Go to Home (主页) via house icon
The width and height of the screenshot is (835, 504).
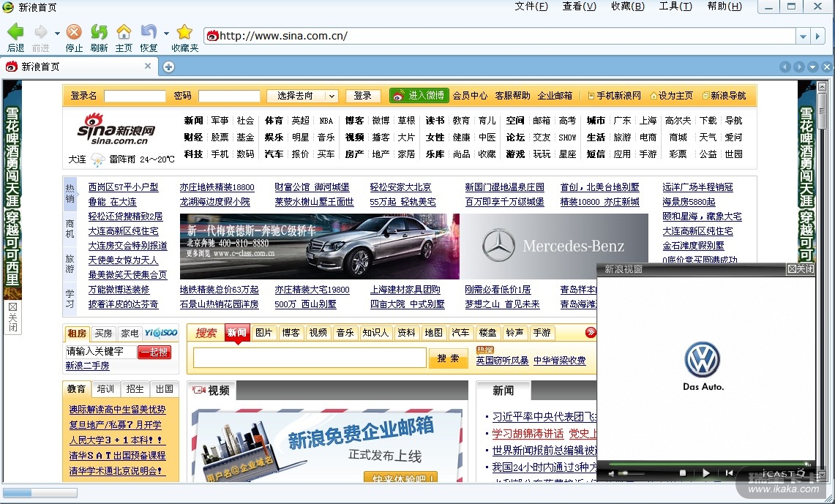tap(124, 32)
